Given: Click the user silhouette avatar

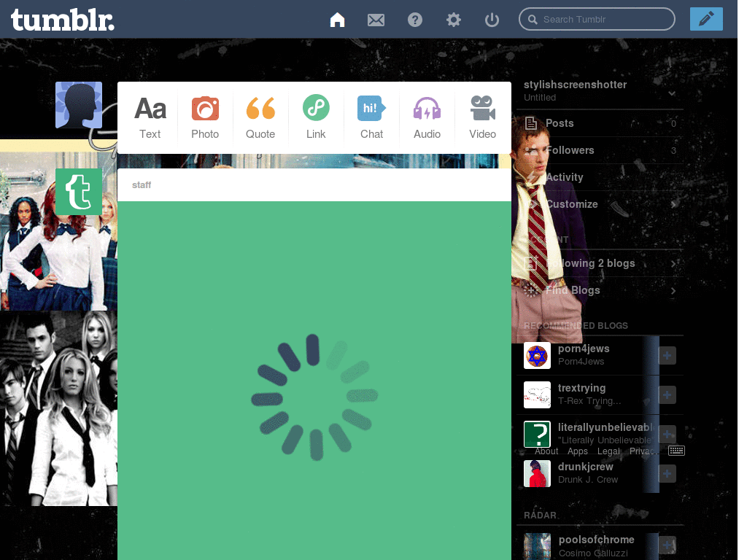Looking at the screenshot, I should pyautogui.click(x=79, y=105).
